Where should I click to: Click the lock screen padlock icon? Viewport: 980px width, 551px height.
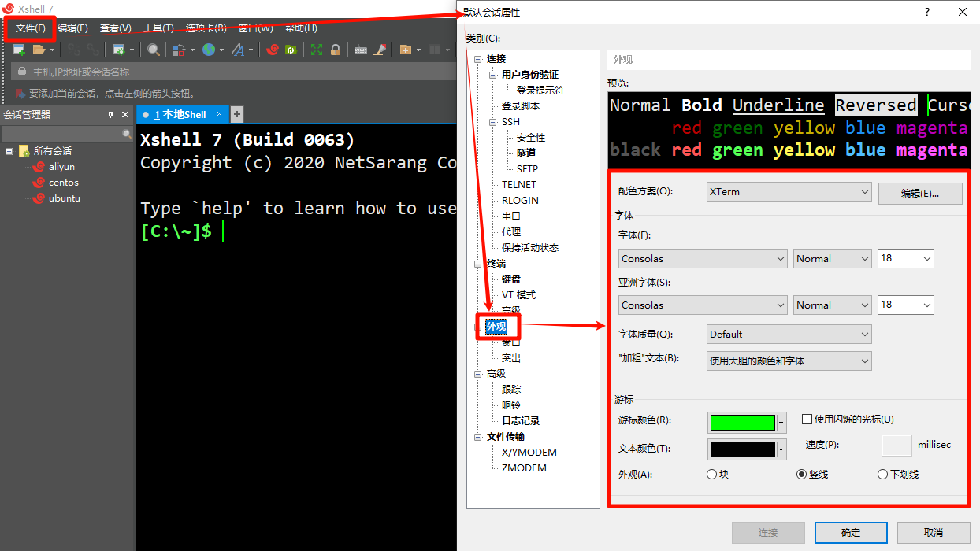point(336,50)
